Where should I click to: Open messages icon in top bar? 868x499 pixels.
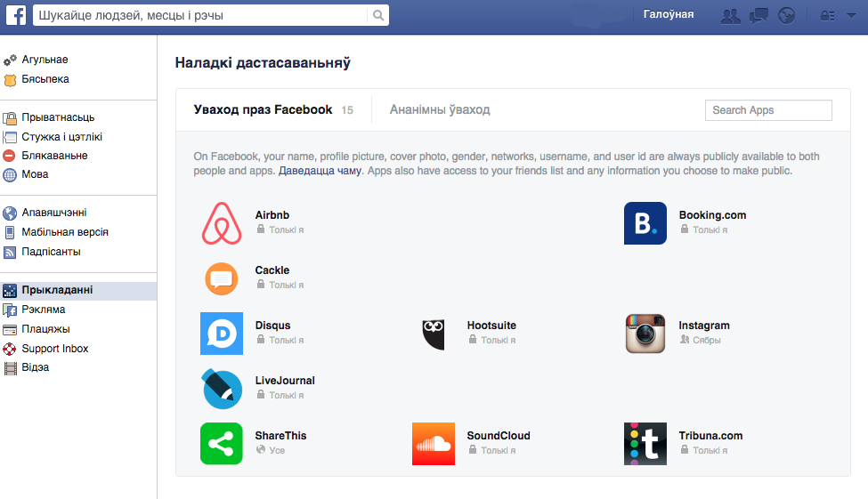[758, 15]
